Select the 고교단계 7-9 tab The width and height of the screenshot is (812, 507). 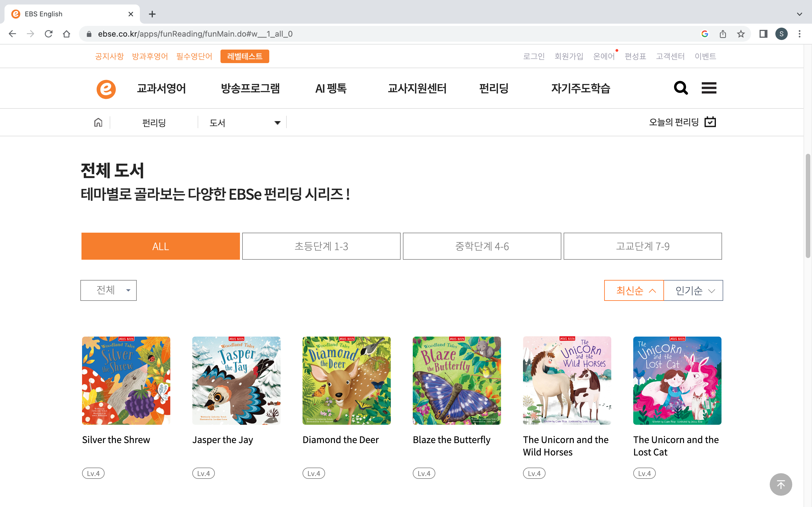click(642, 246)
